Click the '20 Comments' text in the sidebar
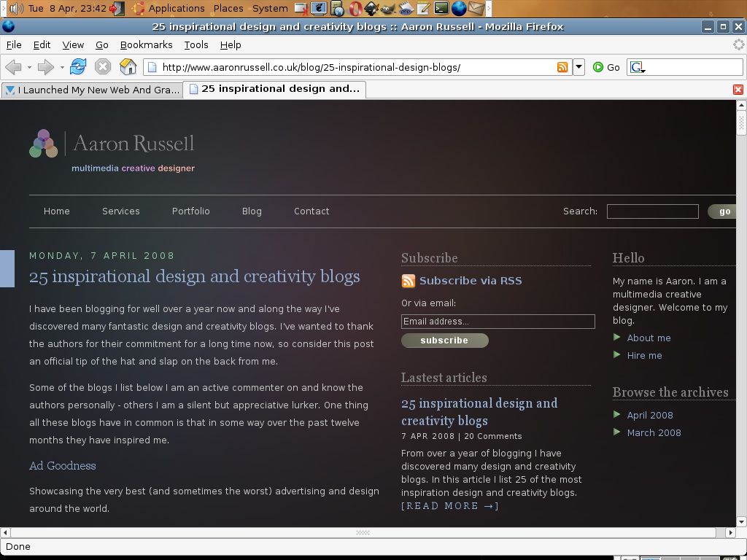This screenshot has height=560, width=747. pyautogui.click(x=493, y=436)
